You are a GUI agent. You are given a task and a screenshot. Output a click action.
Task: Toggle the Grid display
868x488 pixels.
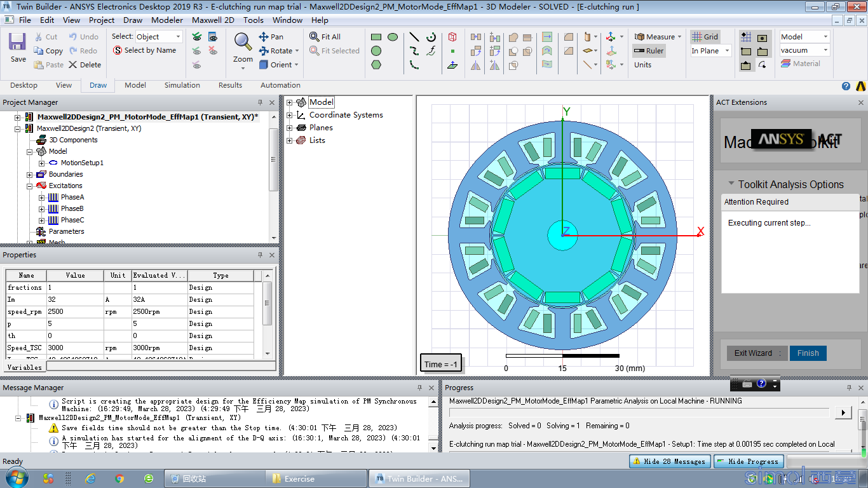[705, 37]
